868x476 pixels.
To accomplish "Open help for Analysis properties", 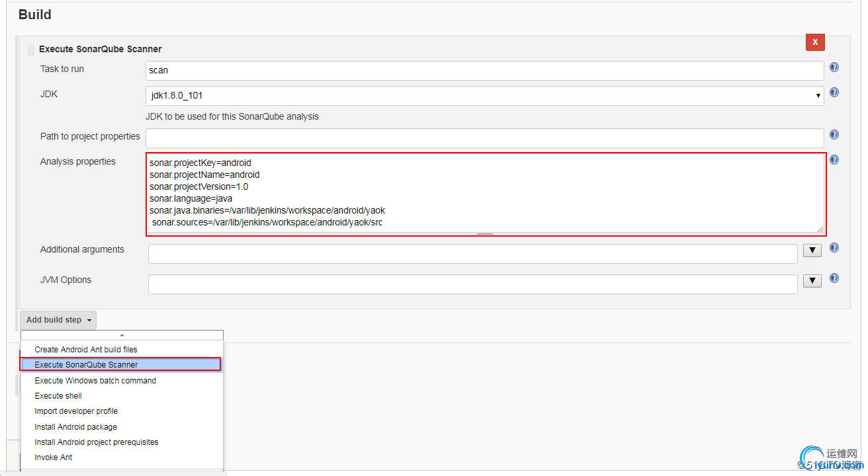I will point(834,160).
